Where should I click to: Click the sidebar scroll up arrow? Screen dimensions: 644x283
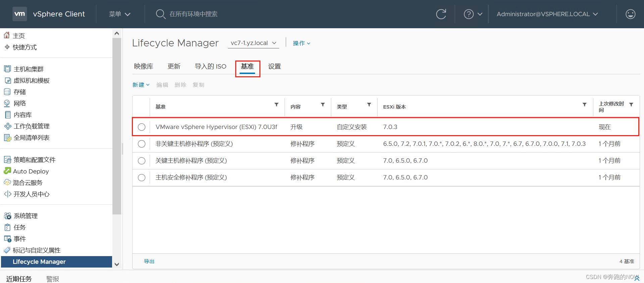tap(117, 33)
